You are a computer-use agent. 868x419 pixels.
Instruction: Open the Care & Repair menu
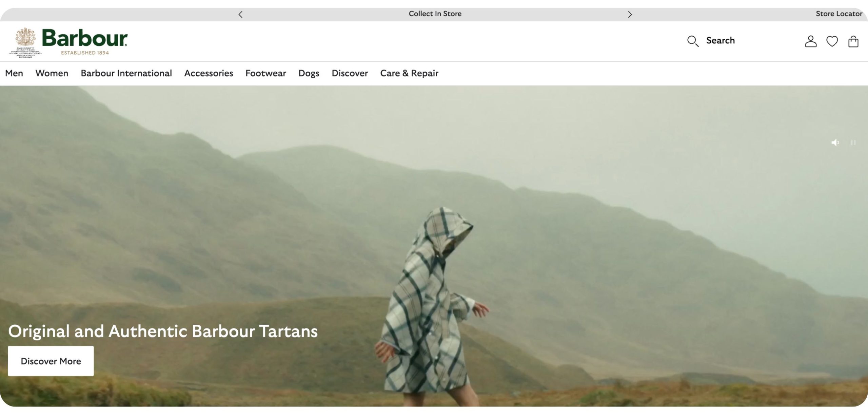click(x=409, y=73)
